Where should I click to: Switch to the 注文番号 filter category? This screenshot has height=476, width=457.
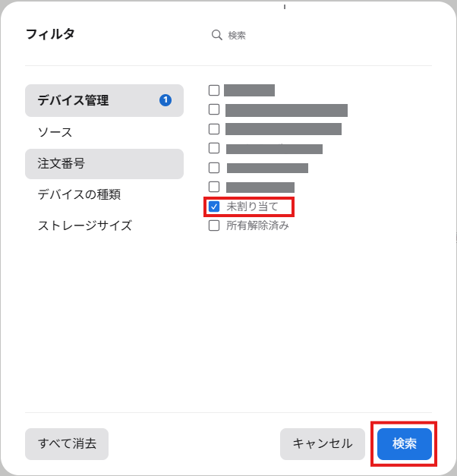pyautogui.click(x=104, y=164)
